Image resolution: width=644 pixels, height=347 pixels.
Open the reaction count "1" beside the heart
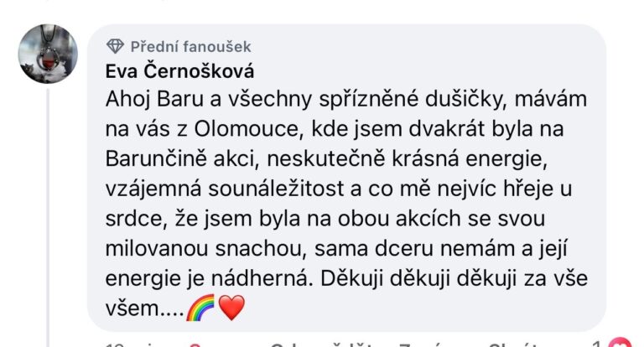pyautogui.click(x=596, y=343)
